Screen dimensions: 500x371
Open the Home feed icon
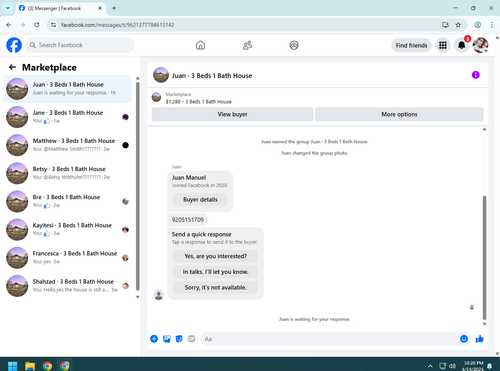[x=200, y=45]
